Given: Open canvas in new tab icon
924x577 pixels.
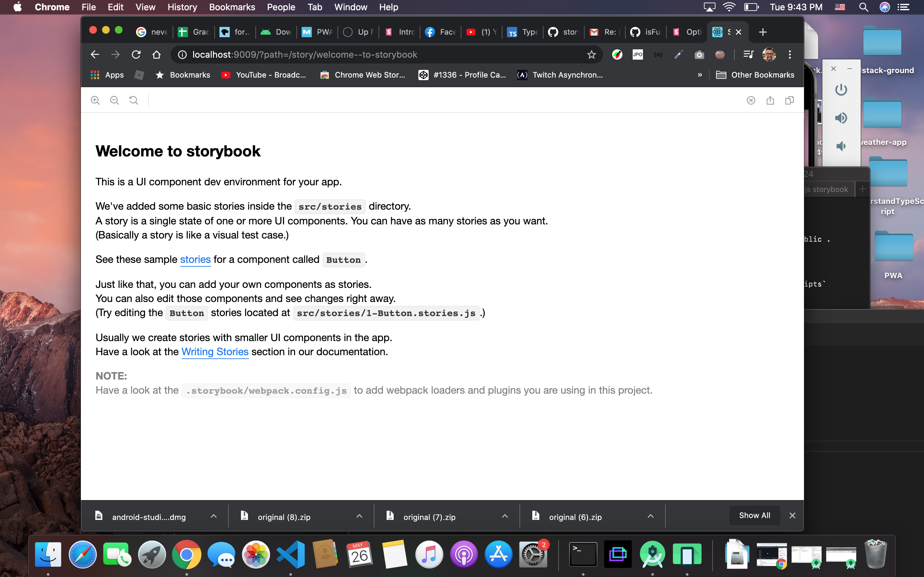Looking at the screenshot, I should pyautogui.click(x=770, y=100).
